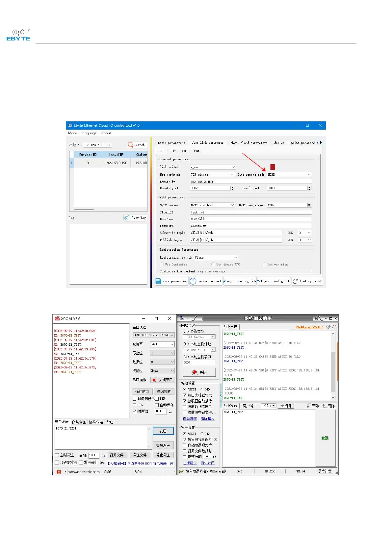Click the Remote ip input field

[x=250, y=182]
